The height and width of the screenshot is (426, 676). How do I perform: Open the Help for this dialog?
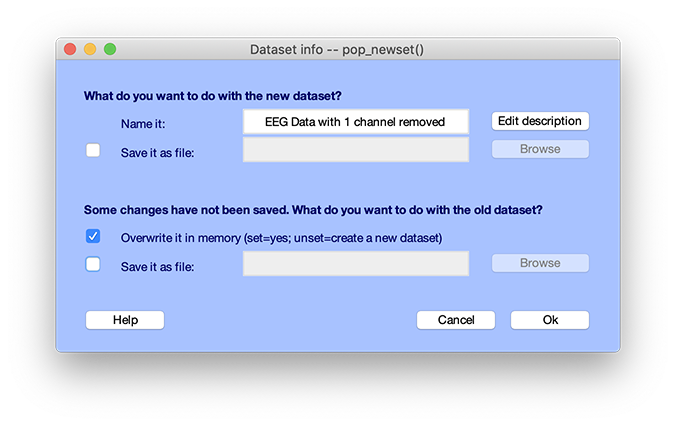click(125, 320)
